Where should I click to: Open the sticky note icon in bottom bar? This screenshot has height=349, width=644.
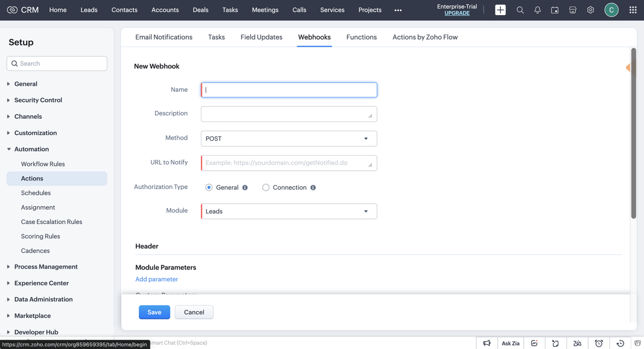(556, 343)
